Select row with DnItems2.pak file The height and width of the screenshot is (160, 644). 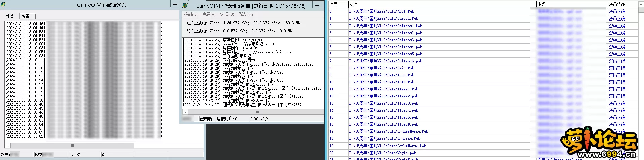click(x=483, y=33)
